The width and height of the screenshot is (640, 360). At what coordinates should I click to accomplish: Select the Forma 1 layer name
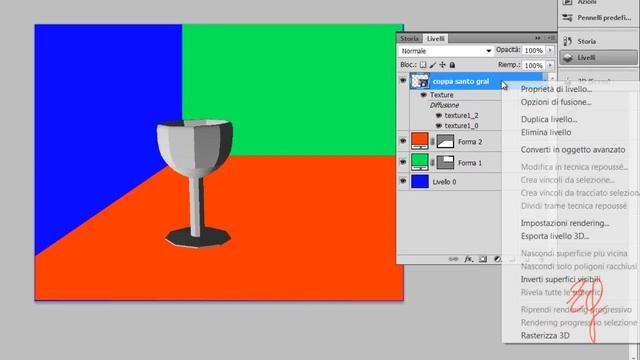coord(470,163)
